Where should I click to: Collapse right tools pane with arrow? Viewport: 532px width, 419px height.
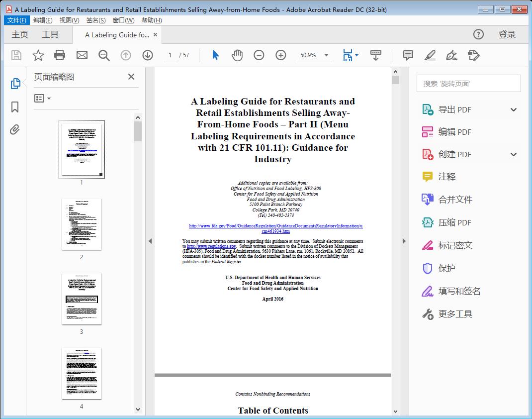tap(404, 241)
